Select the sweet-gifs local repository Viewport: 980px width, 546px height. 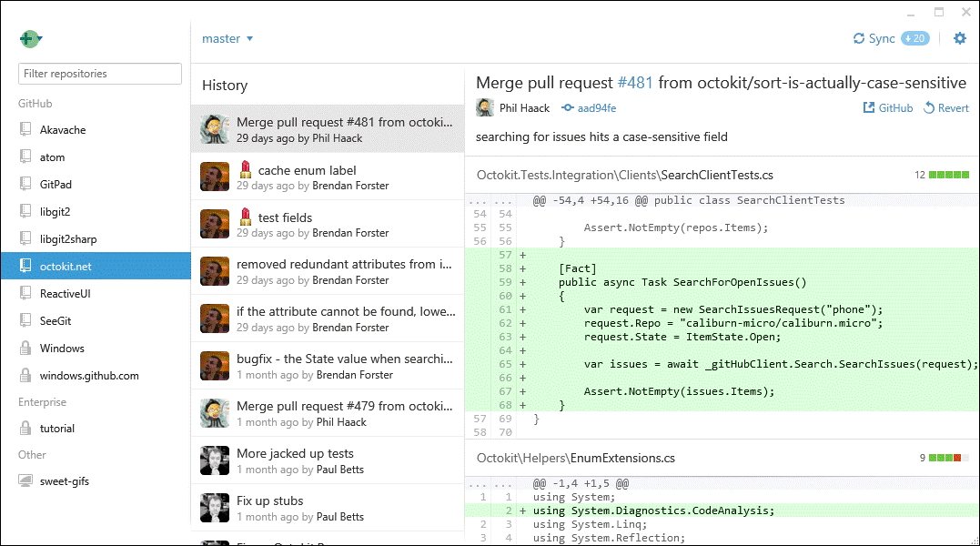pyautogui.click(x=65, y=481)
